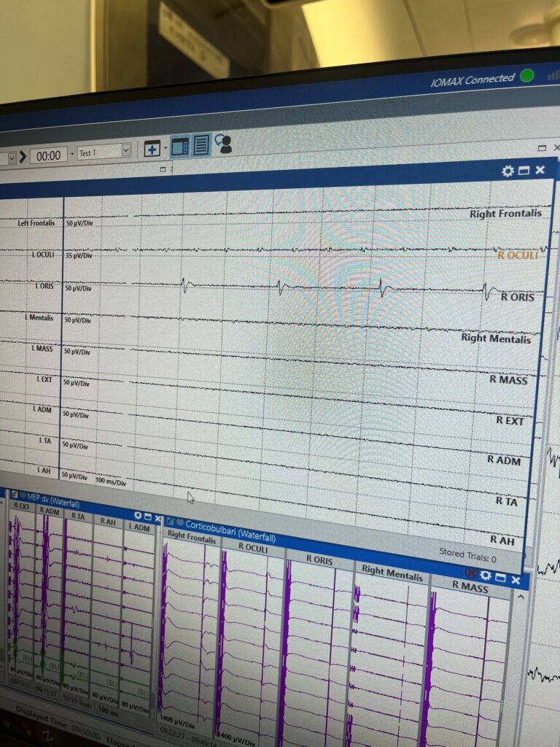
Task: Click the IOMAX Connected green status indicator
Action: 526,76
